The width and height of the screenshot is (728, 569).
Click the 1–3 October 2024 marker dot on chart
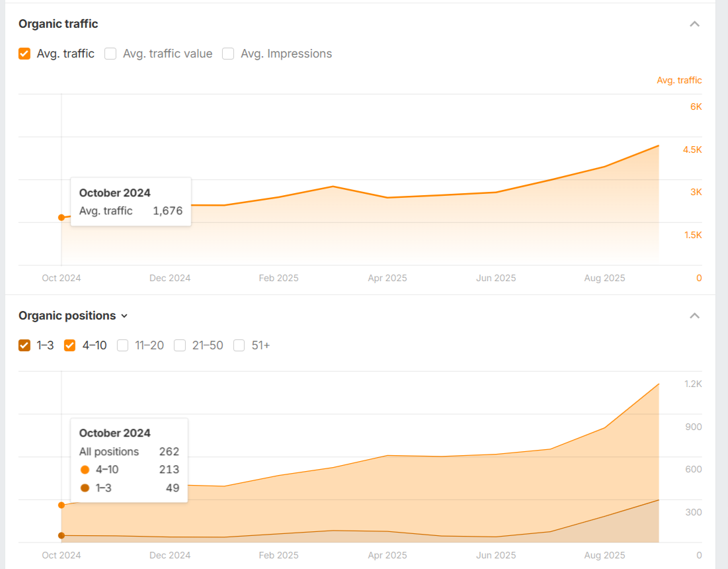pos(61,535)
